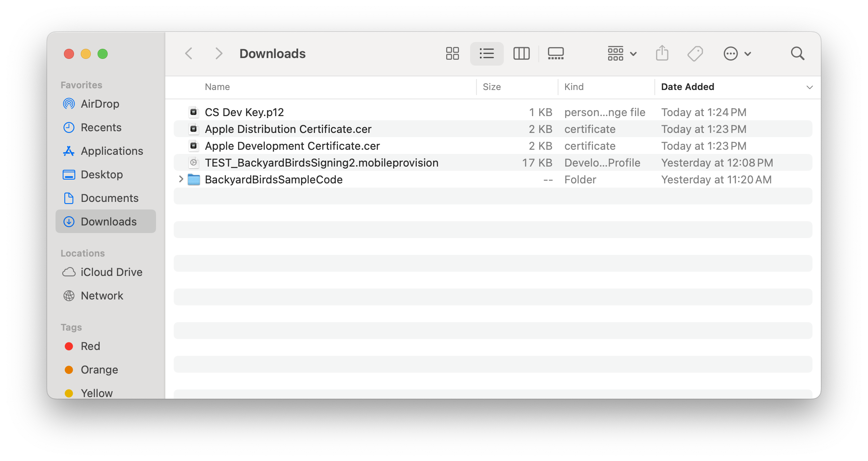Viewport: 868px width, 461px height.
Task: Click the Downloads window title
Action: tap(273, 53)
